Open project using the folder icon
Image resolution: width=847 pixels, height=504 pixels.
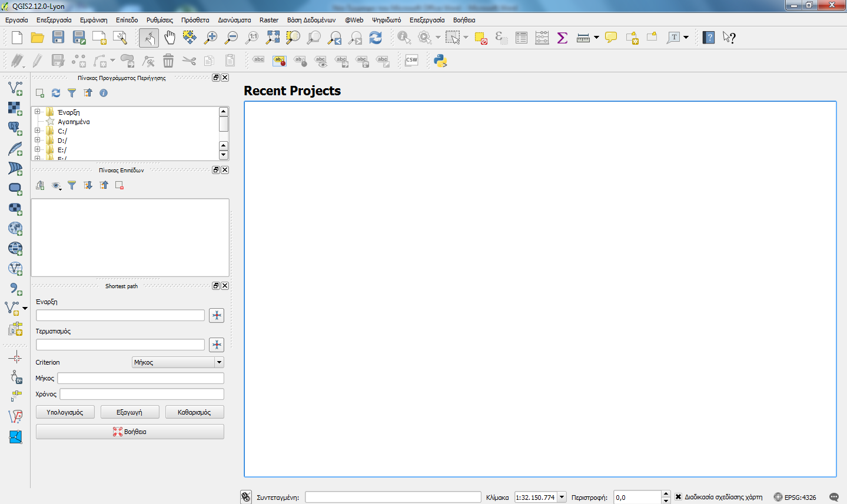click(38, 38)
